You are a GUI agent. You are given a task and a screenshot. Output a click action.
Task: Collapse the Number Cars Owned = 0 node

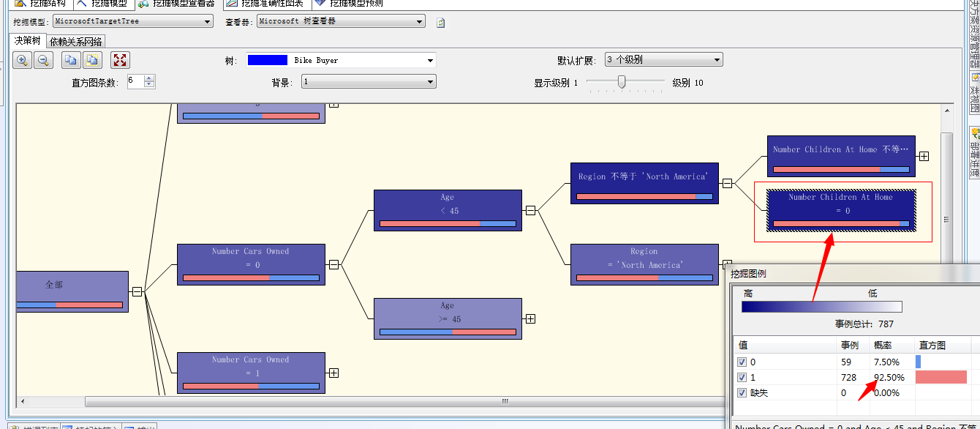pyautogui.click(x=333, y=264)
